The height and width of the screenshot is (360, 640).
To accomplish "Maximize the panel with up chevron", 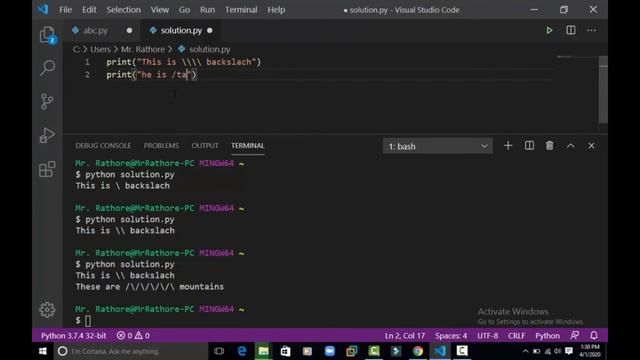I will tap(570, 146).
